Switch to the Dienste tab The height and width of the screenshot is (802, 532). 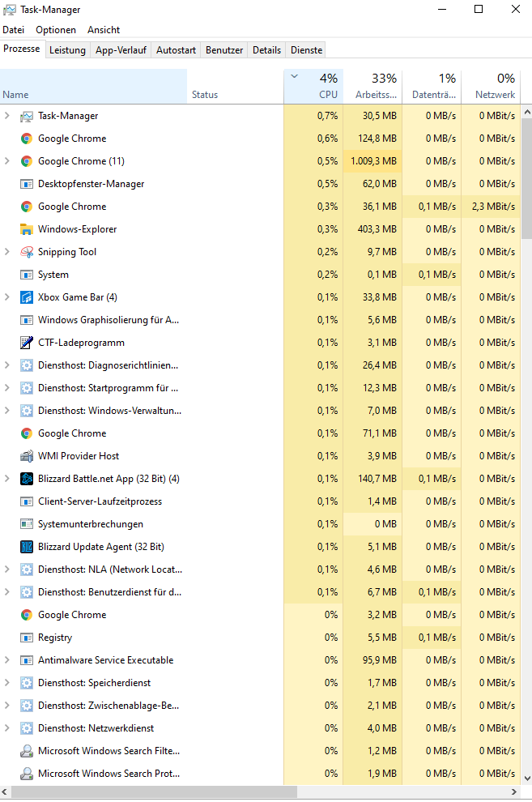click(307, 50)
